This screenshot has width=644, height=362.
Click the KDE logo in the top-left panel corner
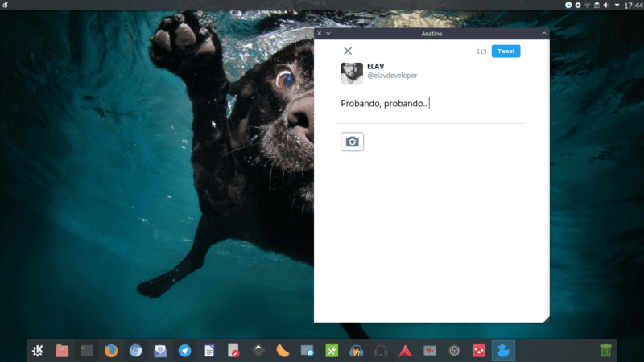[x=5, y=5]
